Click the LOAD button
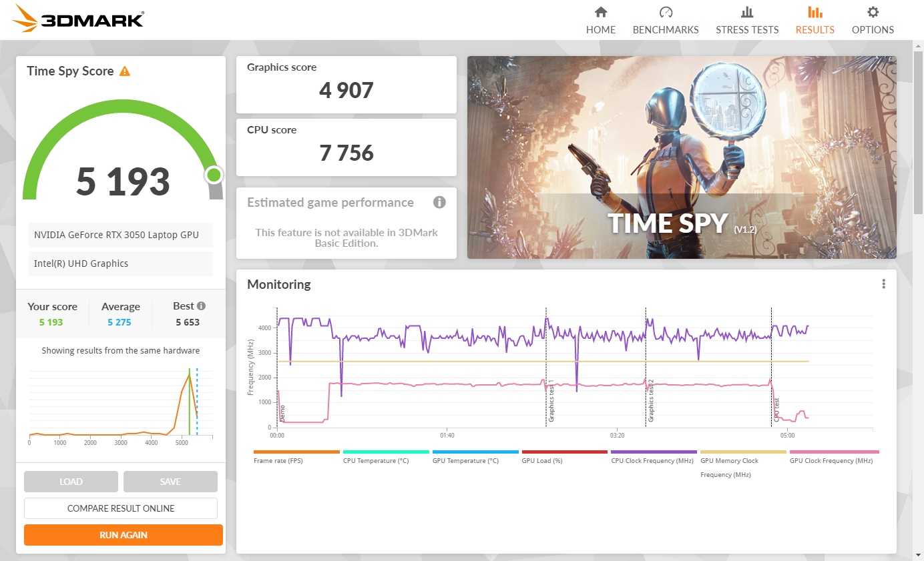 click(x=71, y=482)
